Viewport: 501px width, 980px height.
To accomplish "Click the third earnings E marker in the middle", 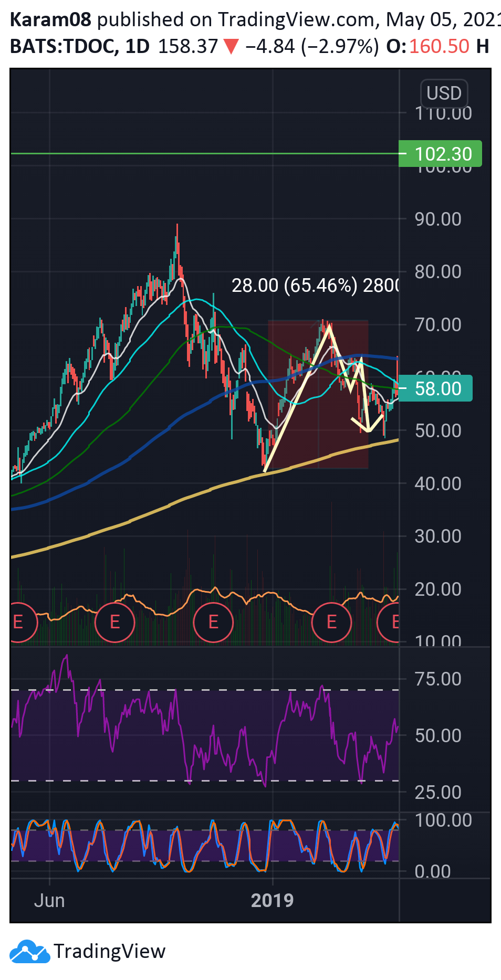I will tap(213, 623).
